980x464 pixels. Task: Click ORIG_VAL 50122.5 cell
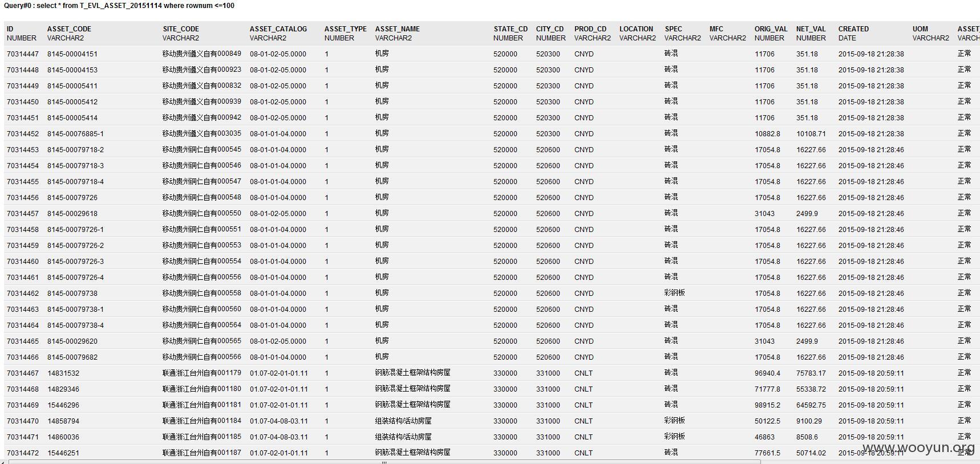click(x=767, y=421)
